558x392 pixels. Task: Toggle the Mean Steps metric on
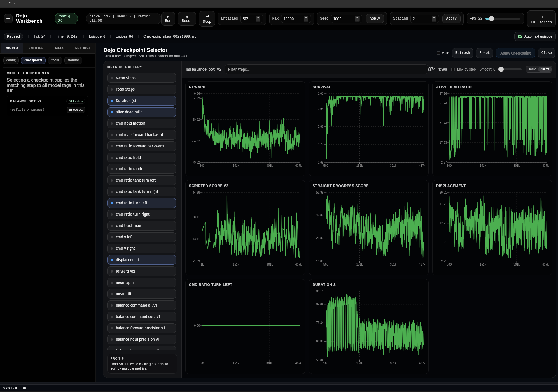[141, 78]
